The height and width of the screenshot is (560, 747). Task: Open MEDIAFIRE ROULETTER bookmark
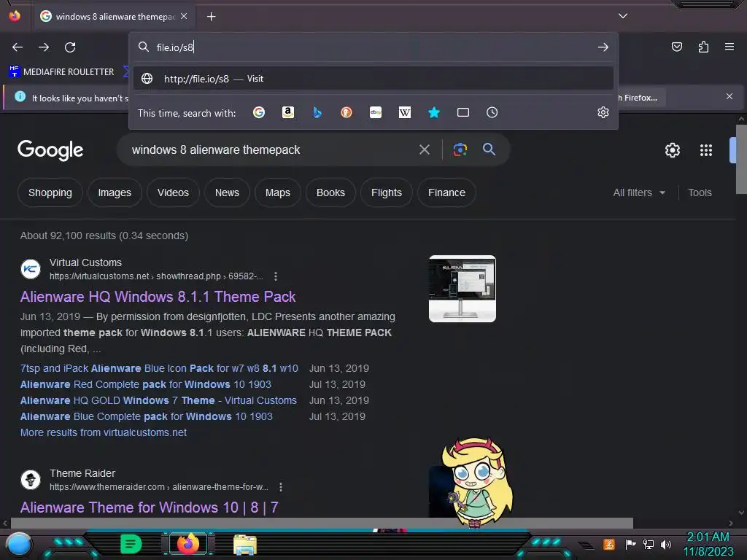pos(61,72)
